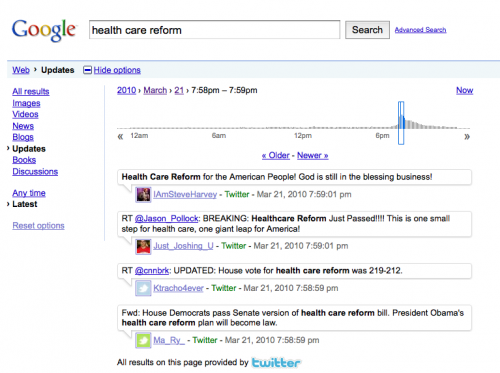Click the tweet saying House vote was 219-212
Viewport: 500px width, 373px height.
click(x=294, y=271)
